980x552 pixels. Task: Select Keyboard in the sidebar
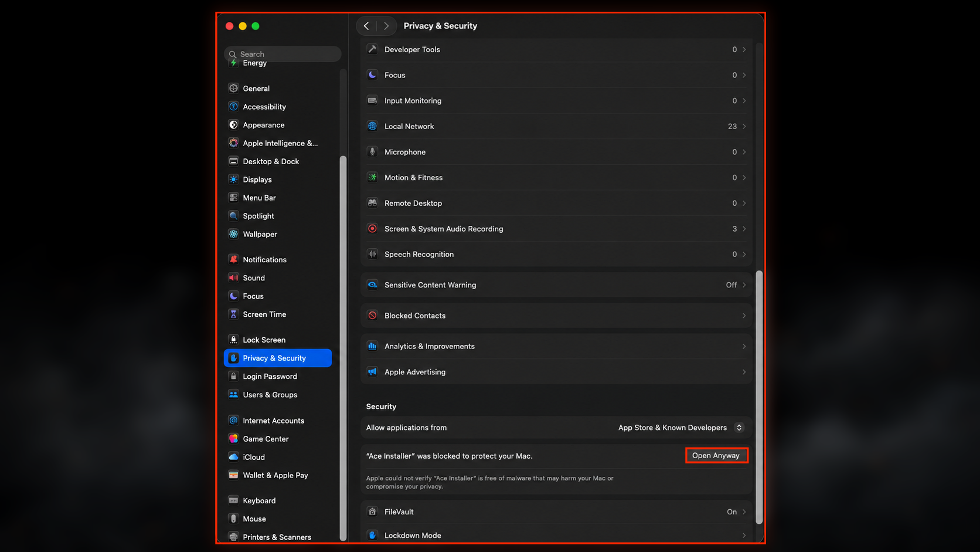point(278,500)
